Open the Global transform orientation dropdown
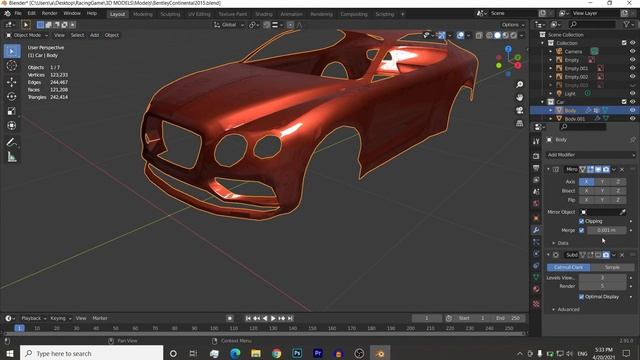Viewport: 640px width, 360px height. point(229,25)
